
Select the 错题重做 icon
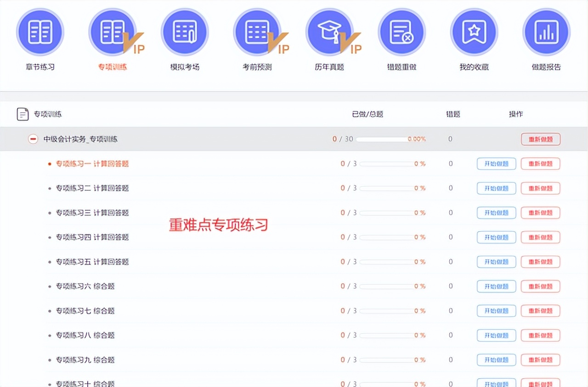(401, 31)
